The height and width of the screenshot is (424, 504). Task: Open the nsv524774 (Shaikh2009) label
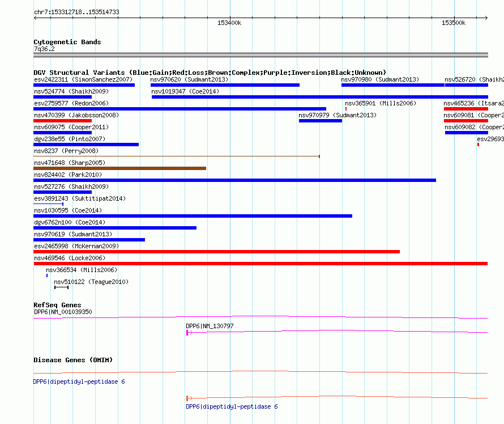pyautogui.click(x=71, y=91)
